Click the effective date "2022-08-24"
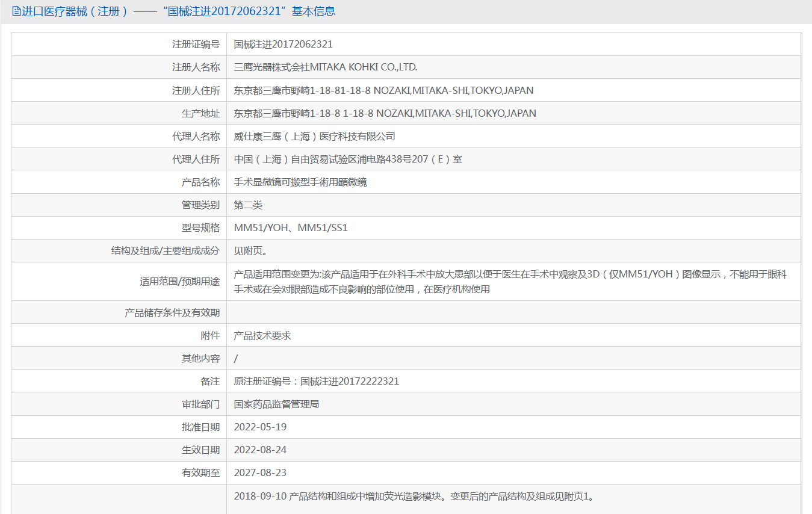812x514 pixels. 261,450
